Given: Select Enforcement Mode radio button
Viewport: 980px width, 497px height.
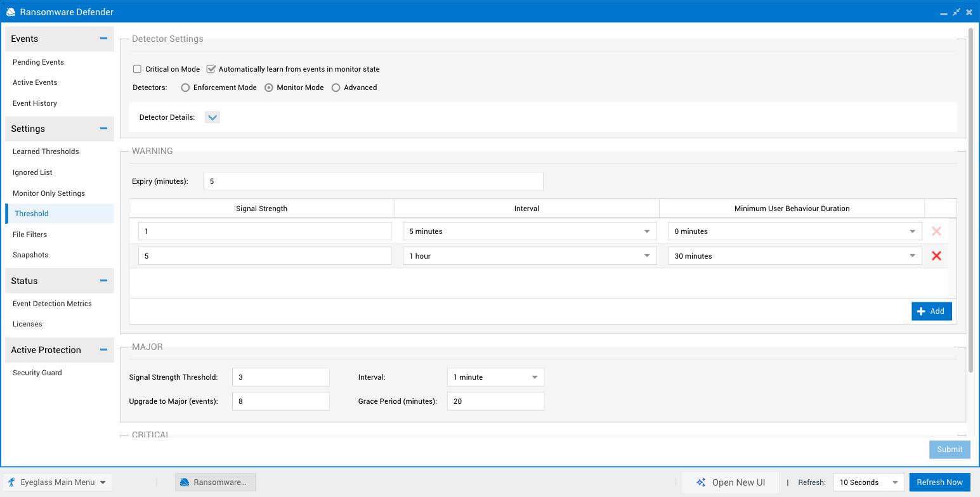Looking at the screenshot, I should point(185,87).
